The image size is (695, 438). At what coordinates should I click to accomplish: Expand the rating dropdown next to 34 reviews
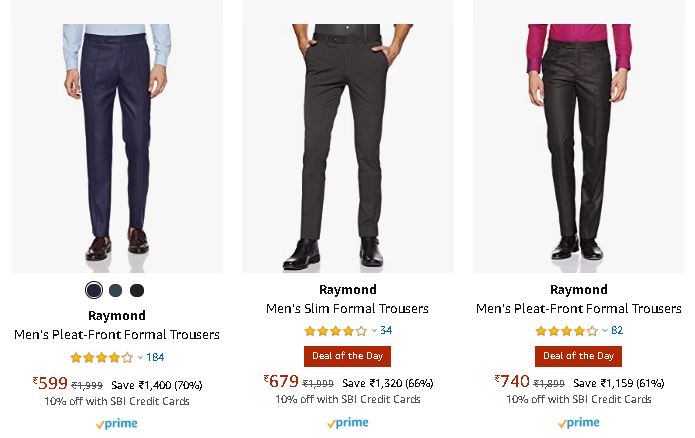pyautogui.click(x=374, y=331)
